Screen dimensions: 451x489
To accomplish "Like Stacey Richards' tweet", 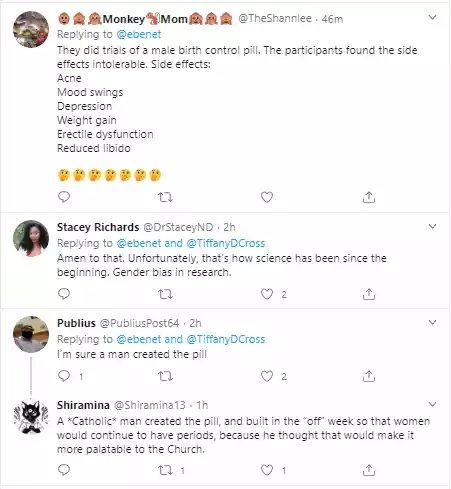I will coord(267,294).
